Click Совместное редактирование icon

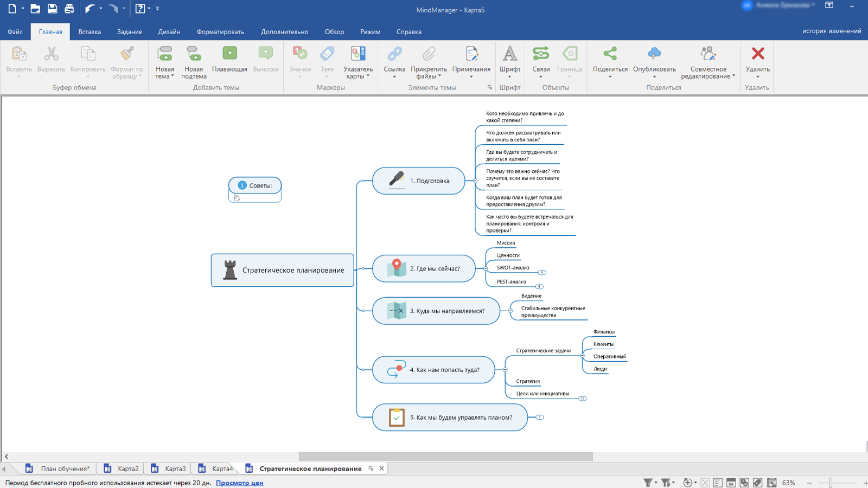(x=708, y=54)
